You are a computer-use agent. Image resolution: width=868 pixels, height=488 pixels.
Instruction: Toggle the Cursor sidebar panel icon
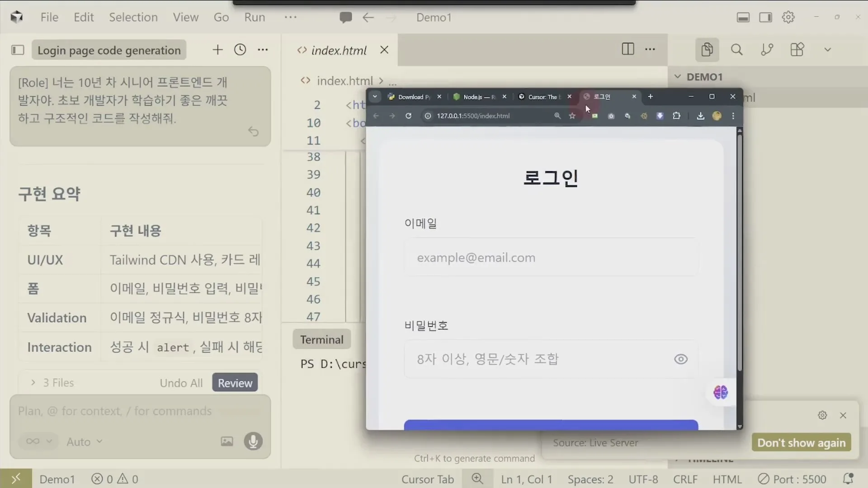tap(18, 50)
